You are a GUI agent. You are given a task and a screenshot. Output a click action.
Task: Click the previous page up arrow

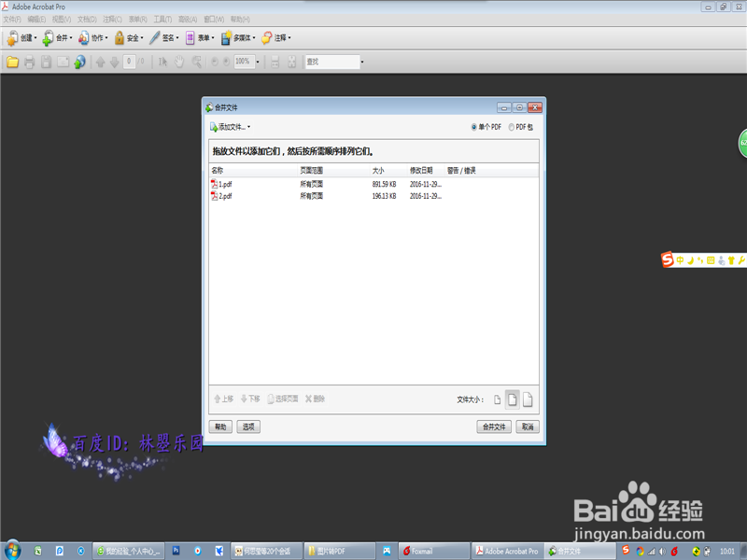pos(100,62)
